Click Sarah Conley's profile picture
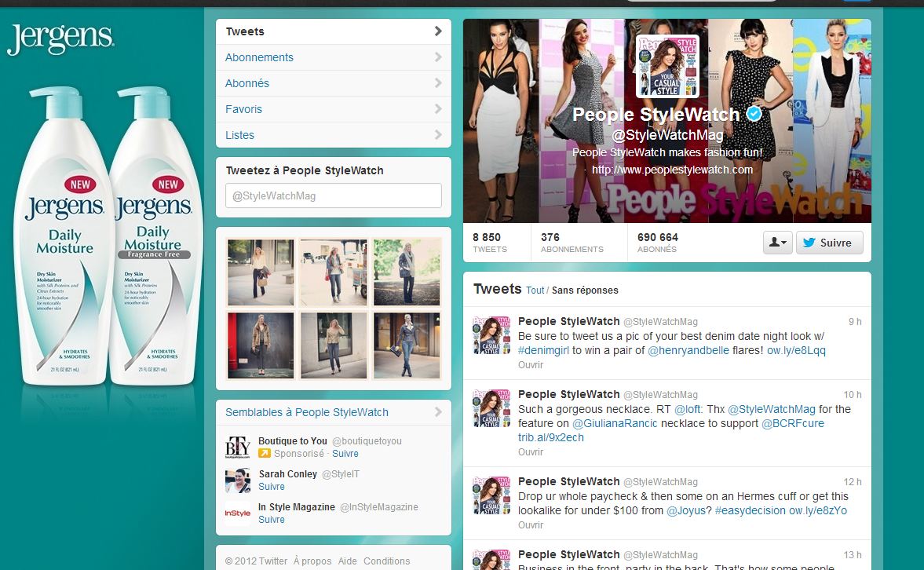The width and height of the screenshot is (924, 570). [238, 480]
